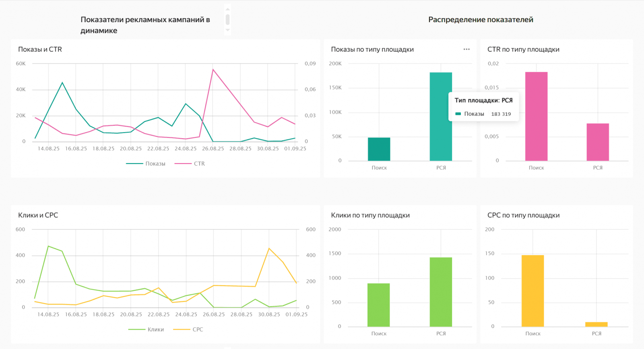
Task: Select the pink Поиск bar in the CTR chart
Action: [x=536, y=116]
